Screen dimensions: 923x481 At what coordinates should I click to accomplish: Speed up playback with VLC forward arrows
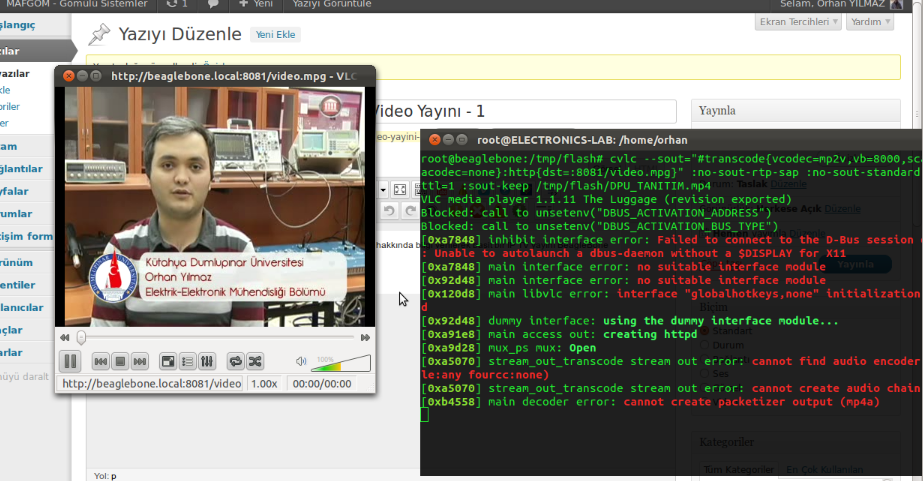click(366, 337)
